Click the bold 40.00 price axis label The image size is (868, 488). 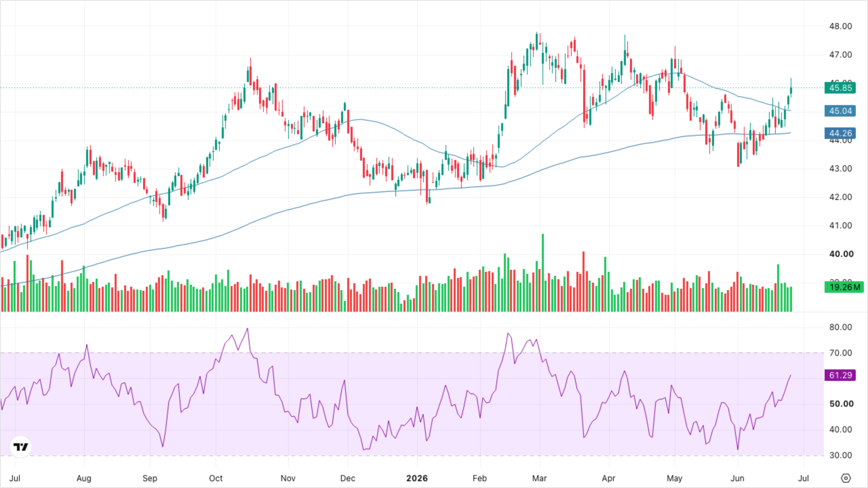click(841, 254)
